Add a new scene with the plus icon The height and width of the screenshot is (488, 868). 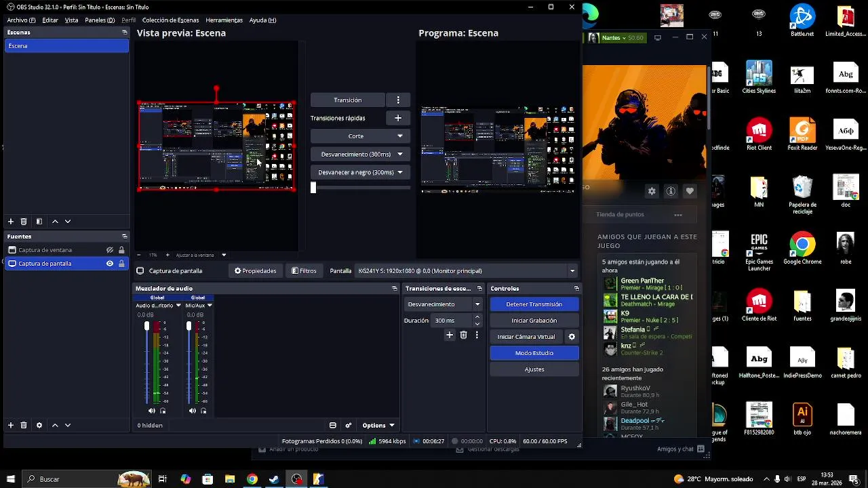coord(11,222)
